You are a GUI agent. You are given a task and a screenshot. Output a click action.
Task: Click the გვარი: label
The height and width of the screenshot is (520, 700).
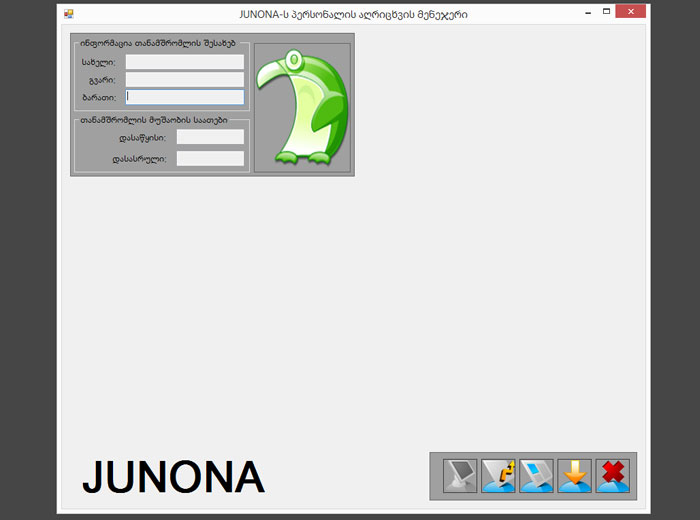coord(102,80)
